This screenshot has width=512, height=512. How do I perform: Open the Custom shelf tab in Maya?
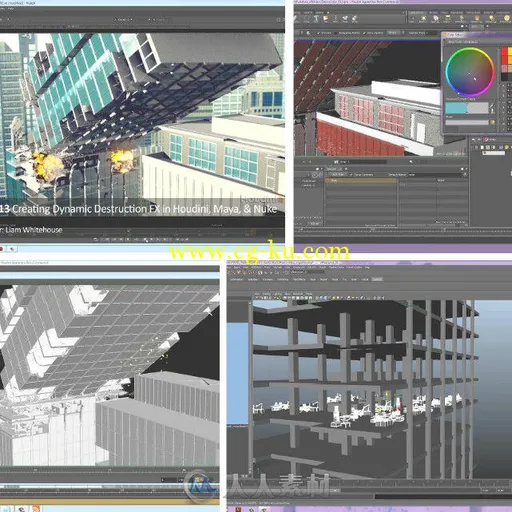click(377, 279)
